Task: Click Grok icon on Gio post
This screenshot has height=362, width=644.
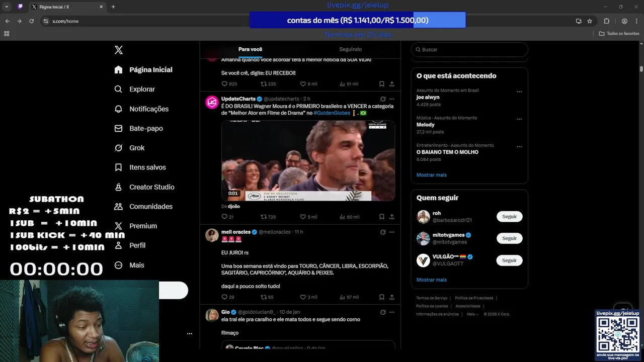Action: [x=383, y=312]
